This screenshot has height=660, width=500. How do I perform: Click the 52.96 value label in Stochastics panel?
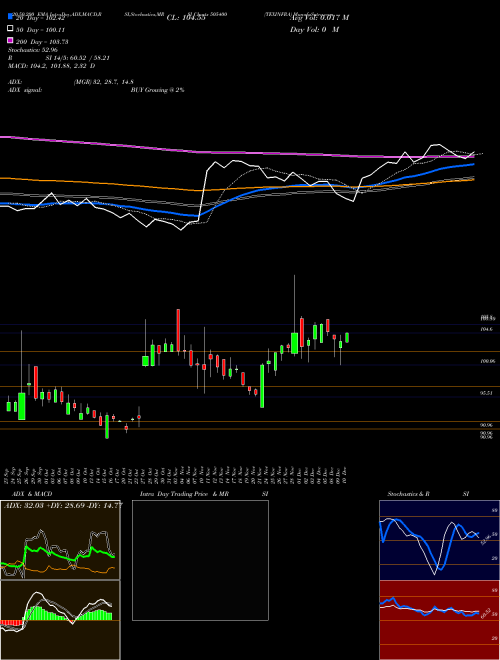pyautogui.click(x=486, y=538)
